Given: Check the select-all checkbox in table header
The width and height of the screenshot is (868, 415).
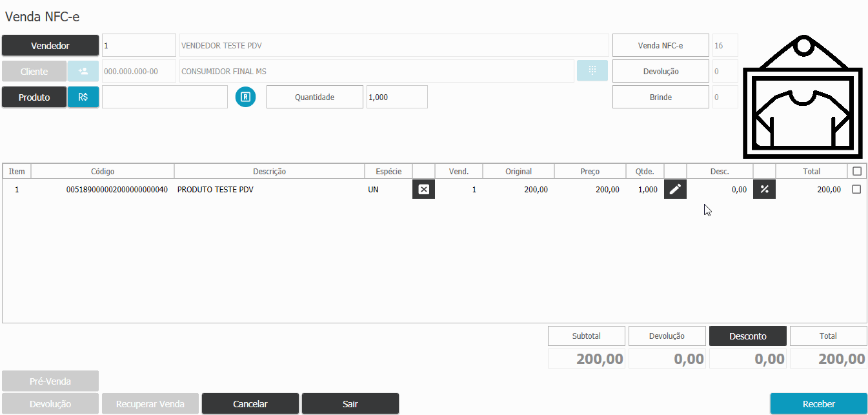Looking at the screenshot, I should [856, 171].
